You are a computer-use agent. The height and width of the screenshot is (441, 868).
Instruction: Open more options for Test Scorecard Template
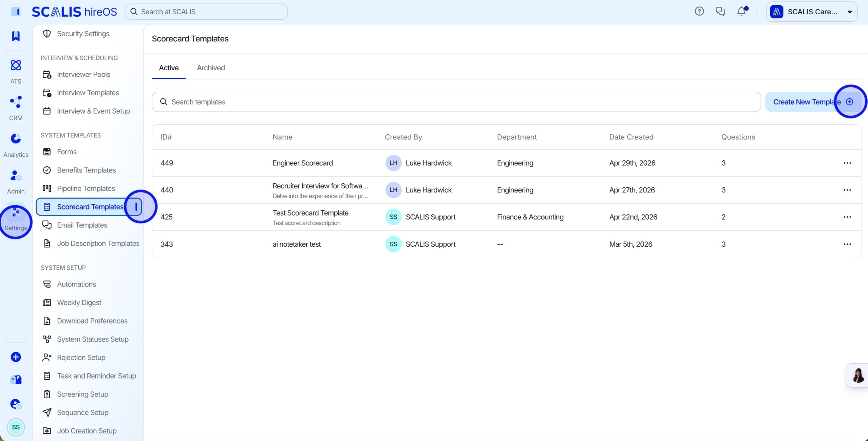click(x=847, y=217)
